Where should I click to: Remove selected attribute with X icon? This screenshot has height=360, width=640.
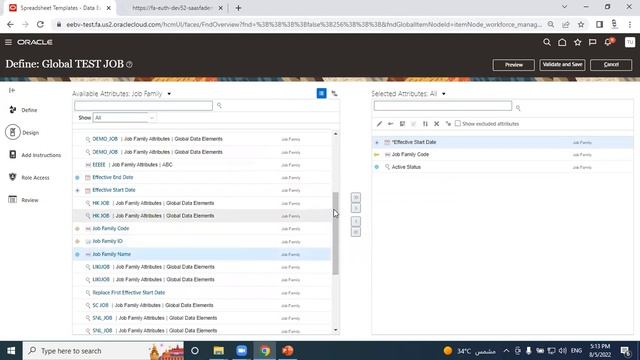point(436,124)
